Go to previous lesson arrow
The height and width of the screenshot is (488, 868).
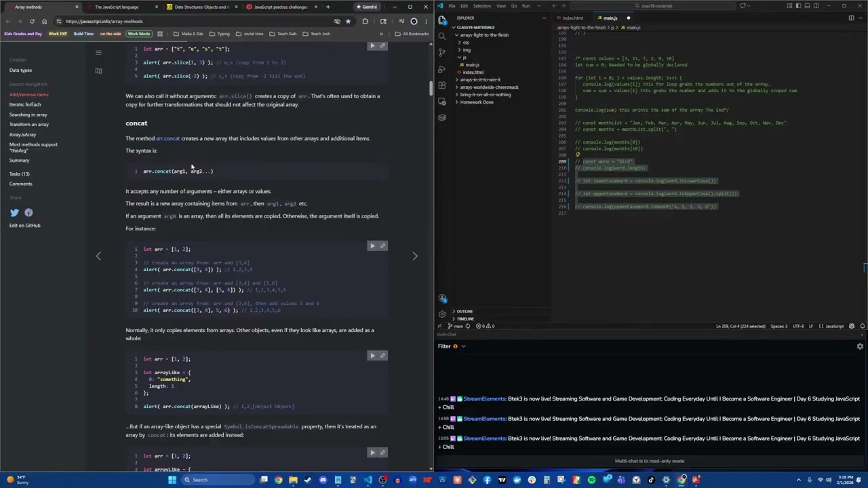(x=98, y=256)
